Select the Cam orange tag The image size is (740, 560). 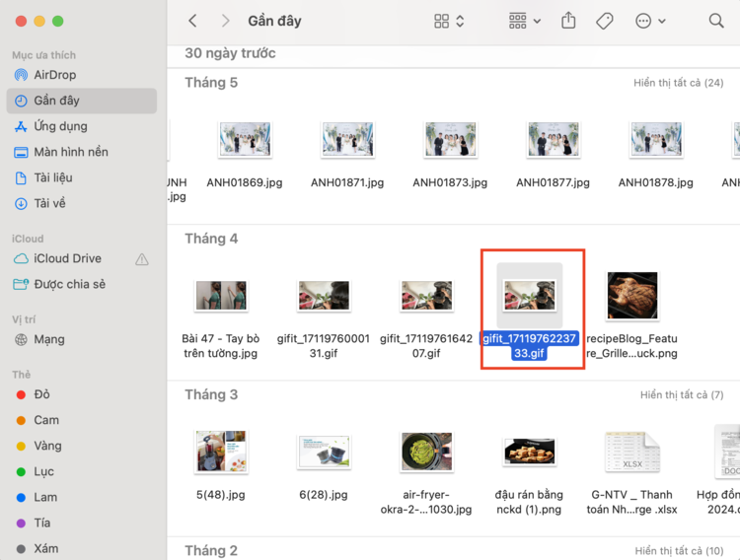click(82, 420)
